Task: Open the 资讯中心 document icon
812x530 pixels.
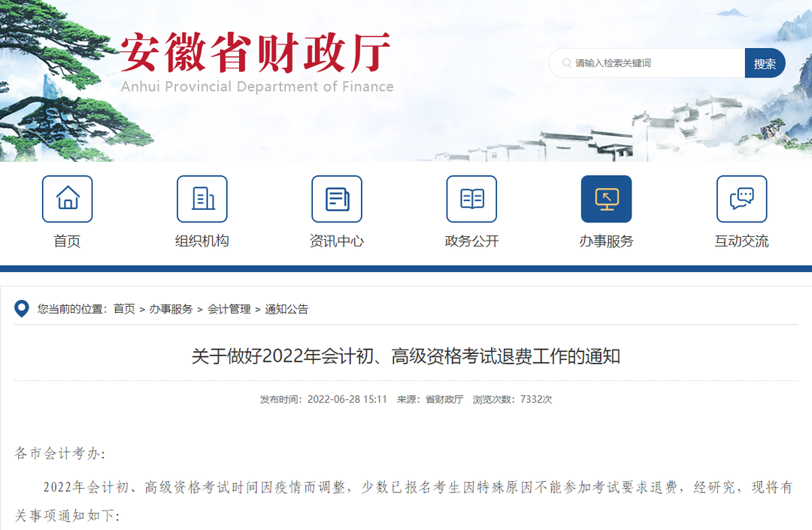Action: [x=337, y=198]
